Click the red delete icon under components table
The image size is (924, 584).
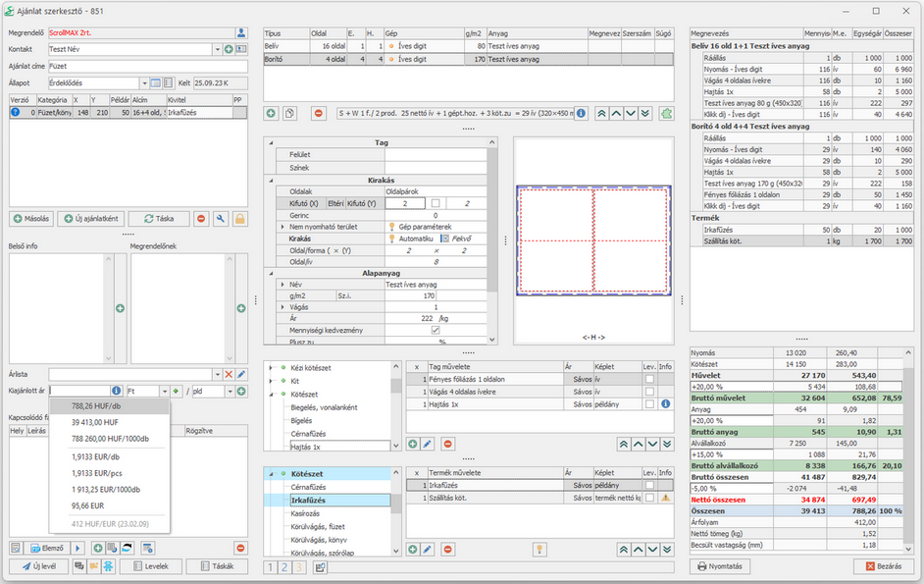pyautogui.click(x=319, y=114)
